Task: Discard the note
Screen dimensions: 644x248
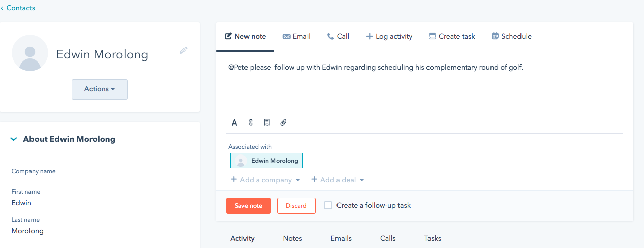Action: (296, 206)
